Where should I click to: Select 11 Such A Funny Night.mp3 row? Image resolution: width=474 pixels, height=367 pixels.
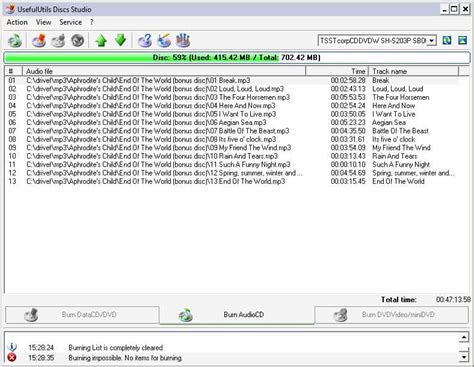click(232, 165)
